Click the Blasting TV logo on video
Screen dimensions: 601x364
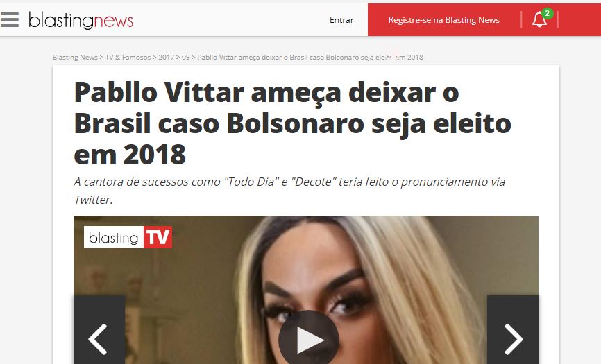pos(128,237)
